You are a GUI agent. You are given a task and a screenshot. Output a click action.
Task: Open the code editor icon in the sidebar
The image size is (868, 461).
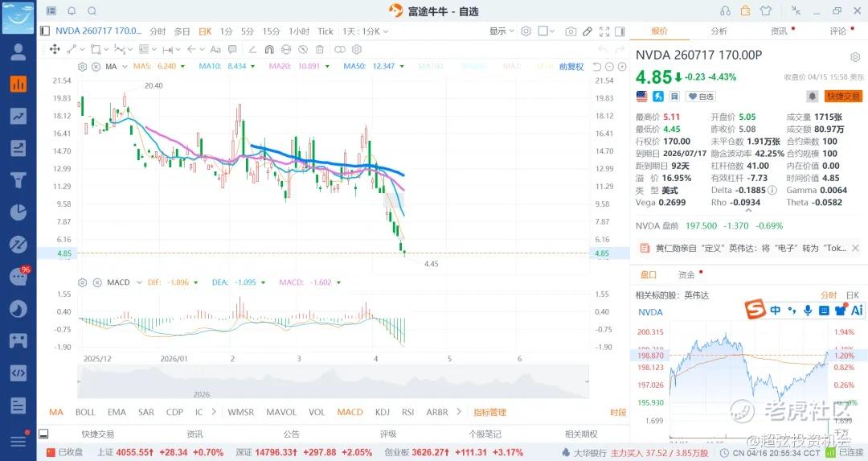tap(18, 373)
